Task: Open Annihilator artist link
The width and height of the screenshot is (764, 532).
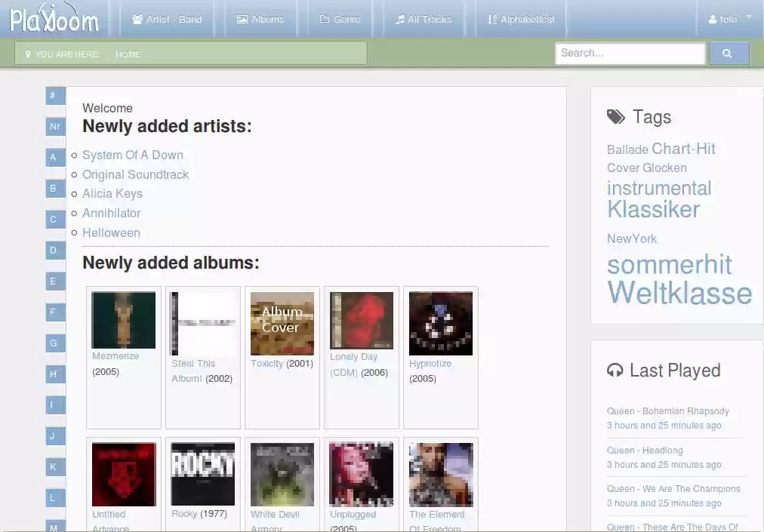Action: click(x=112, y=213)
